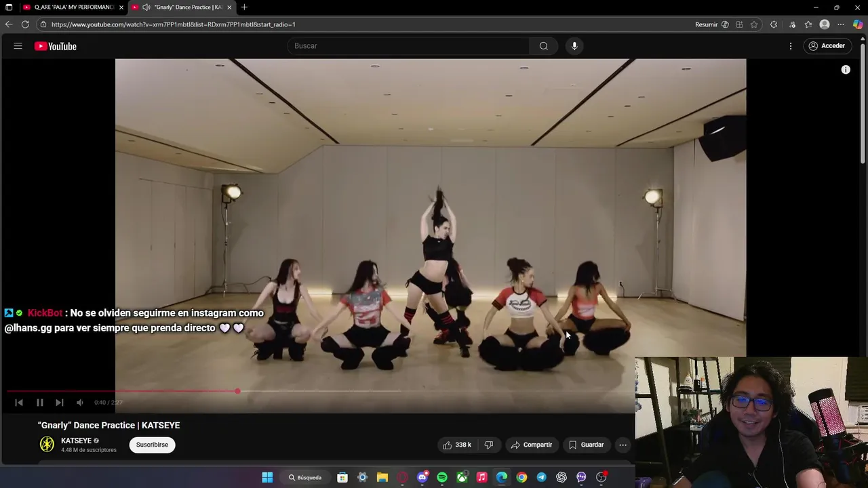Click the YouTube URL address bar

point(366,24)
